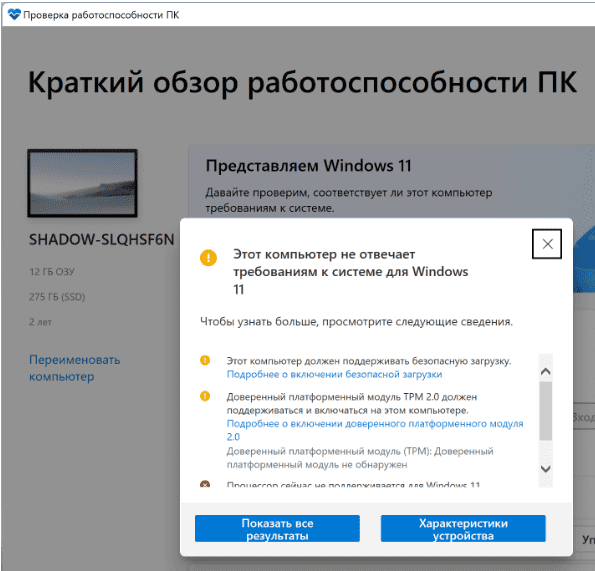Click the secure boot requirement text
The height and width of the screenshot is (571, 595).
369,361
